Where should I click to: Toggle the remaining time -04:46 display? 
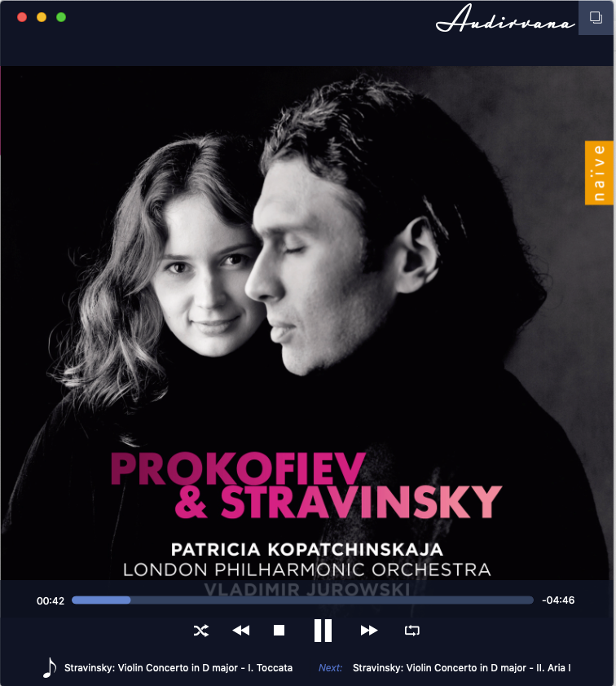(558, 600)
